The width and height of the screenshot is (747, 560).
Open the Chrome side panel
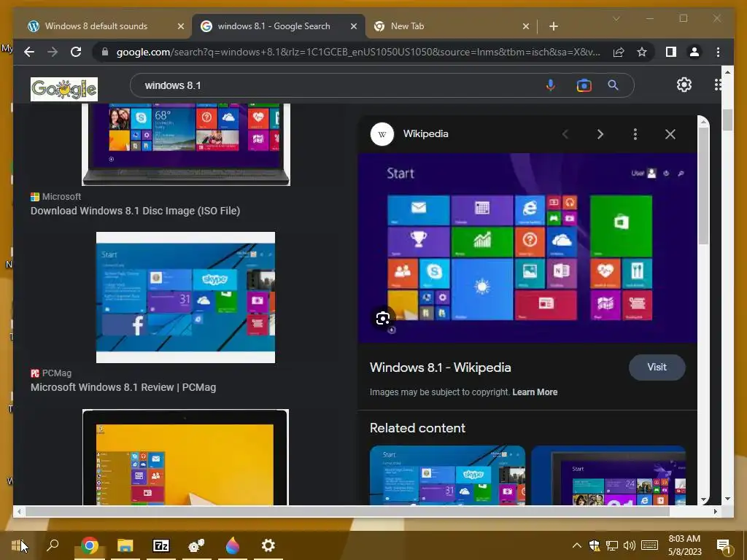pos(671,52)
